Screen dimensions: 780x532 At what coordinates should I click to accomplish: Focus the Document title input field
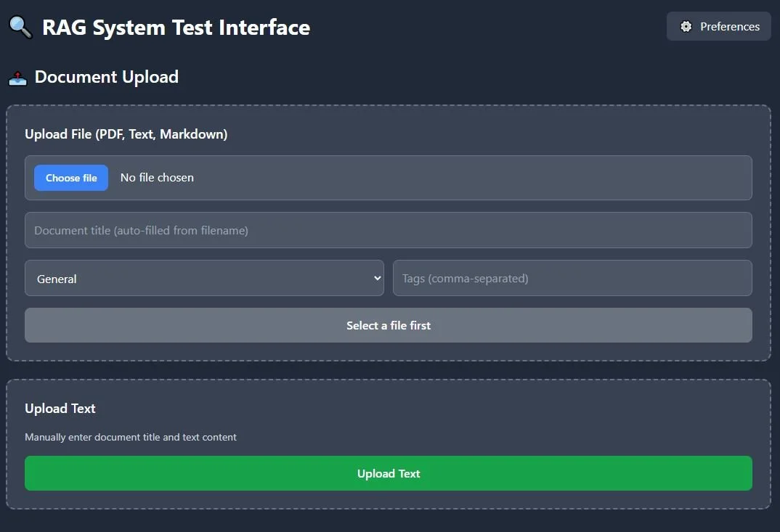click(388, 231)
